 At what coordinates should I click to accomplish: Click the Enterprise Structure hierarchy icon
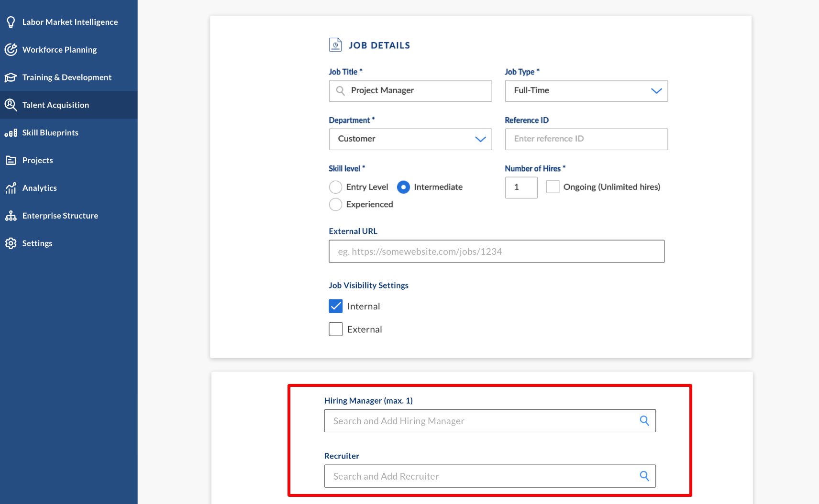(x=11, y=216)
